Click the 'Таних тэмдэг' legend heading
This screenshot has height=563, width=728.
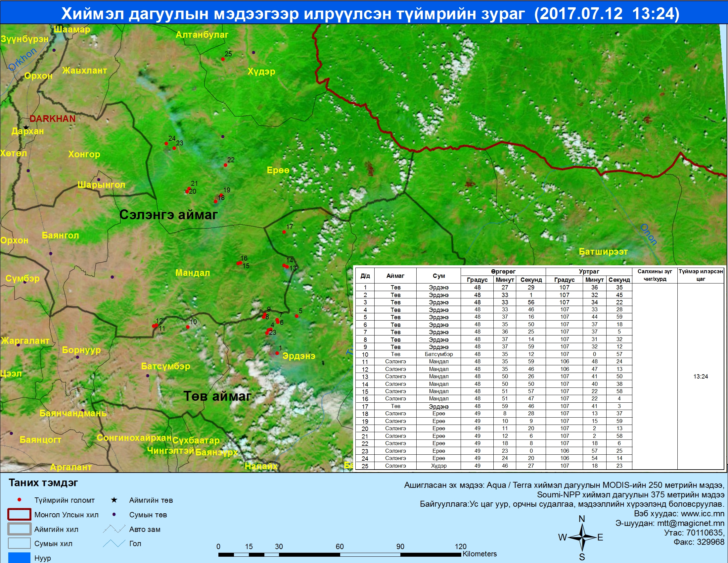[x=43, y=483]
